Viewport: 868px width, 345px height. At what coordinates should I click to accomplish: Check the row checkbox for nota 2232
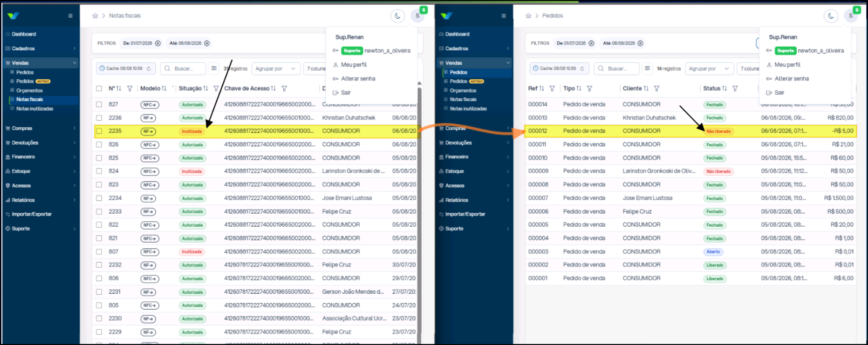coord(99,265)
